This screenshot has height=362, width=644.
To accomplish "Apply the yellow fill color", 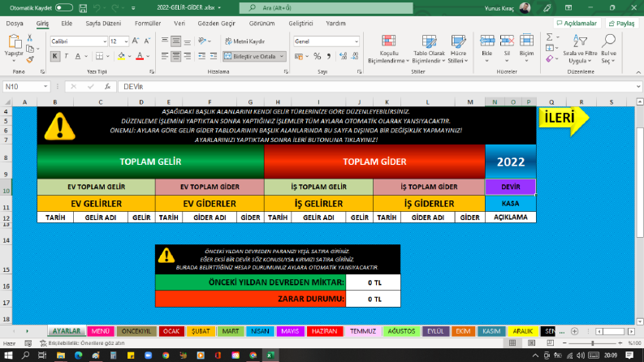I will click(121, 56).
